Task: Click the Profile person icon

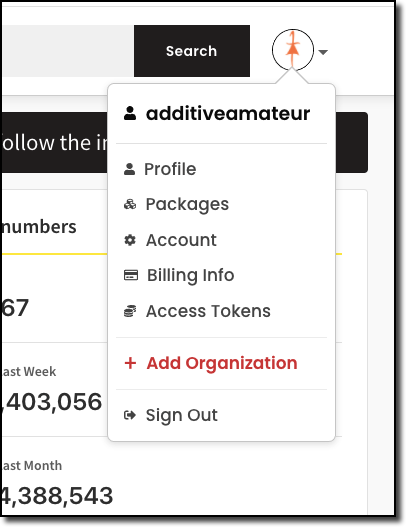Action: 129,169
